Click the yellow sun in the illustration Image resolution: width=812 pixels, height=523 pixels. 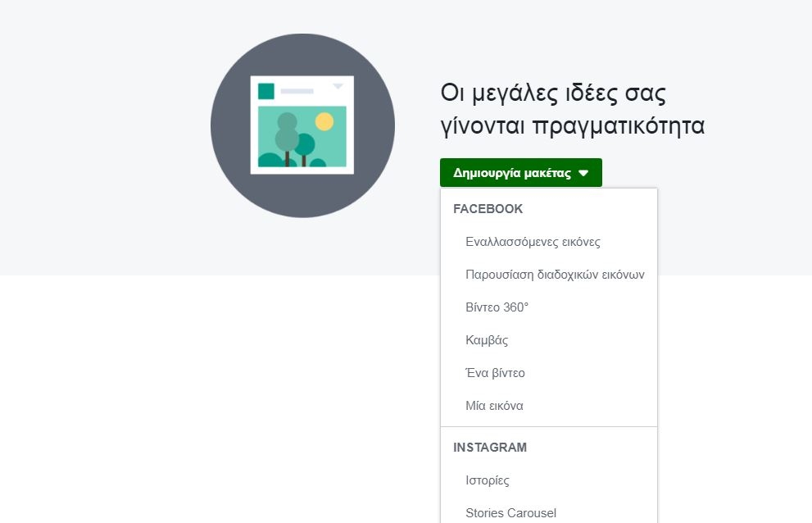[x=324, y=121]
